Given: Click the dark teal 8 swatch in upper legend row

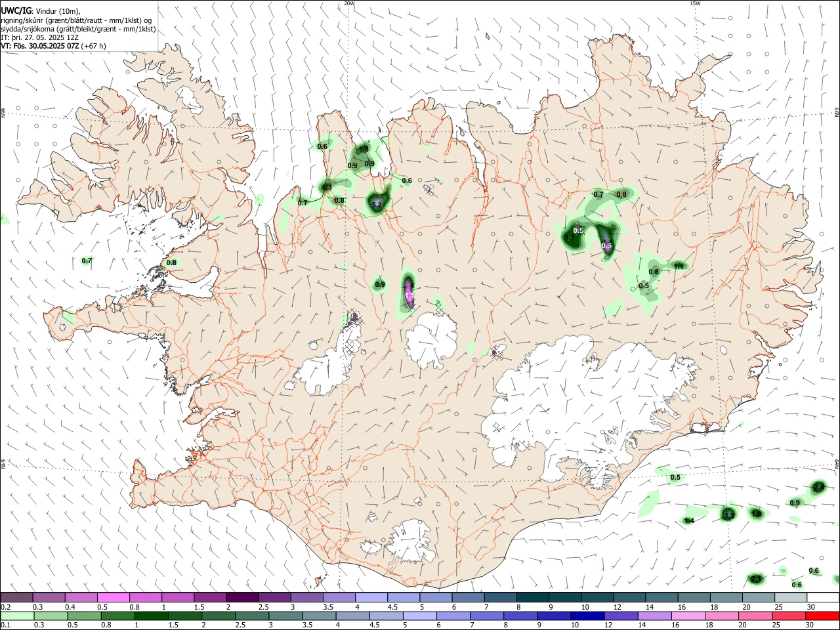Looking at the screenshot, I should pos(532,598).
